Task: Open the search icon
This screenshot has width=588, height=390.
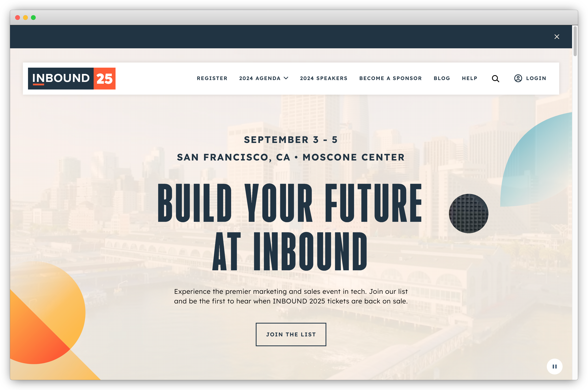Action: [496, 78]
